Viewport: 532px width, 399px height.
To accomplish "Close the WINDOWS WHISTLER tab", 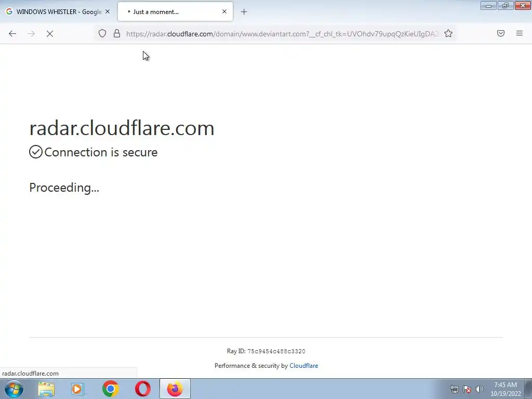I will point(108,11).
